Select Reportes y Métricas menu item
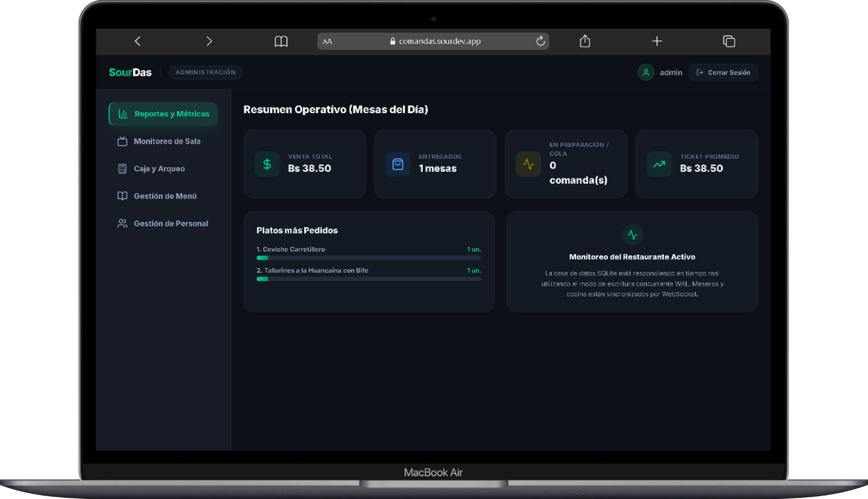Image resolution: width=868 pixels, height=499 pixels. pyautogui.click(x=163, y=114)
